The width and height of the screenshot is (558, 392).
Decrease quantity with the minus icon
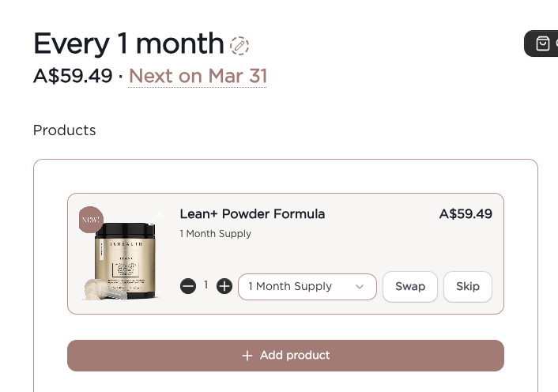click(188, 286)
